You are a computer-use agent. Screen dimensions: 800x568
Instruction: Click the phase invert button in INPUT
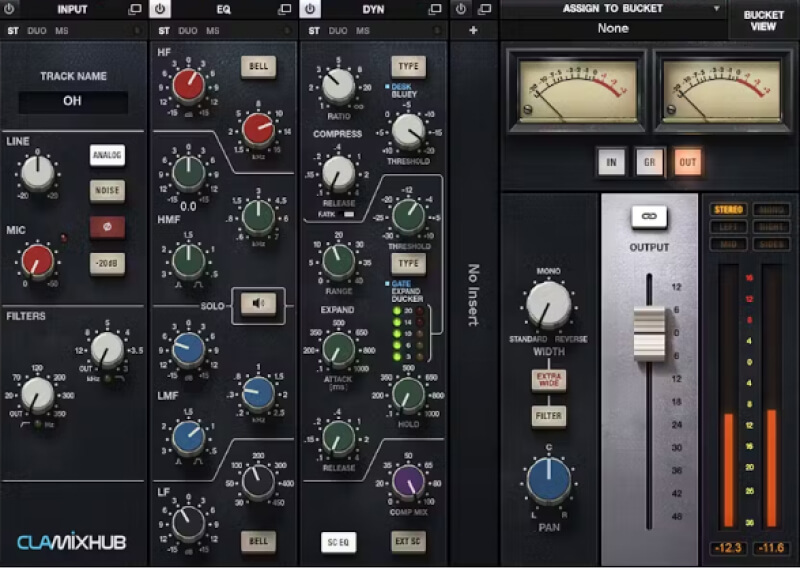coord(107,227)
